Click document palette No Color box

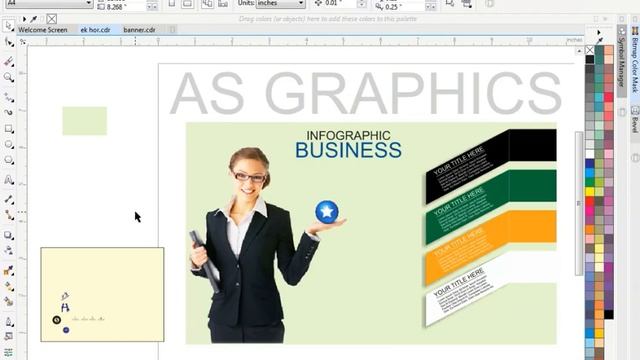pyautogui.click(x=51, y=19)
